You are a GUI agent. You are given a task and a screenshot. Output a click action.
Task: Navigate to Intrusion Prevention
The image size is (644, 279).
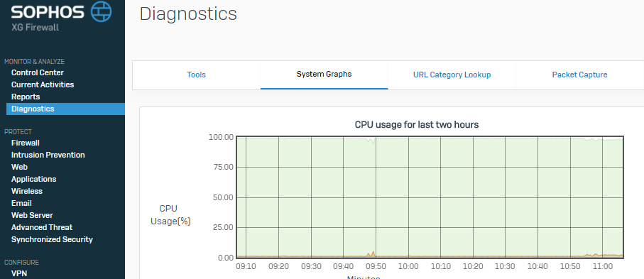(x=48, y=155)
